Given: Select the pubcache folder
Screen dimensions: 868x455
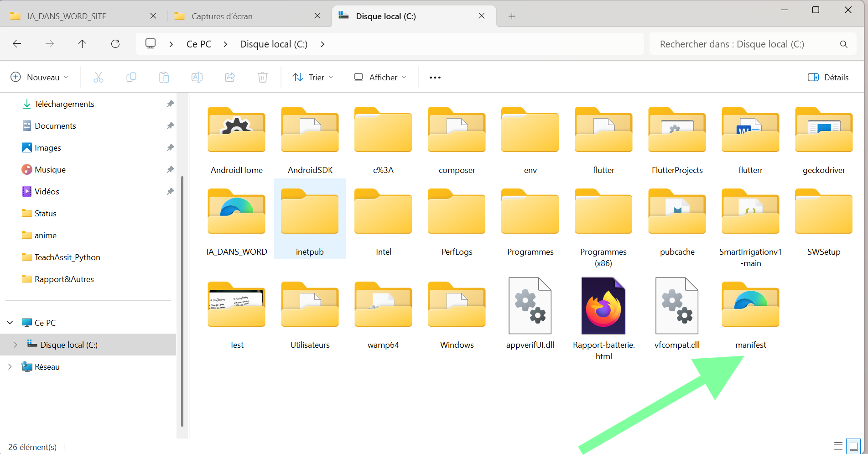Looking at the screenshot, I should point(677,222).
